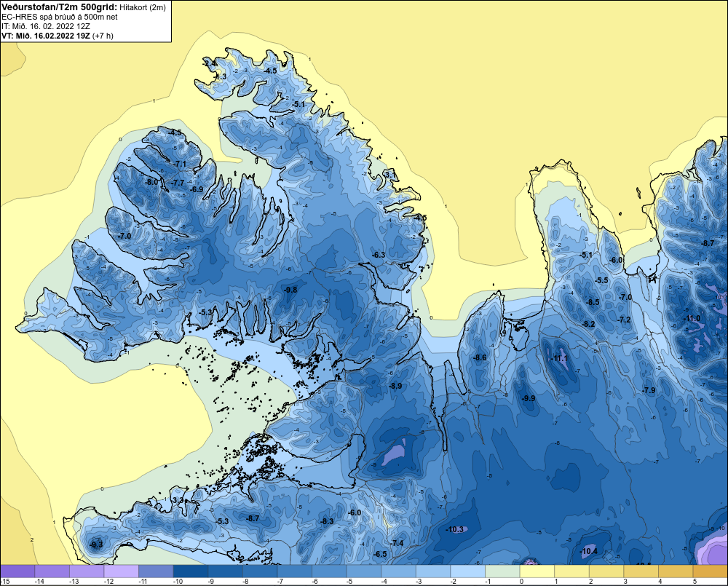Click the valid time 'VT: Mið. 16.02.2022 19Z'

tap(46, 36)
